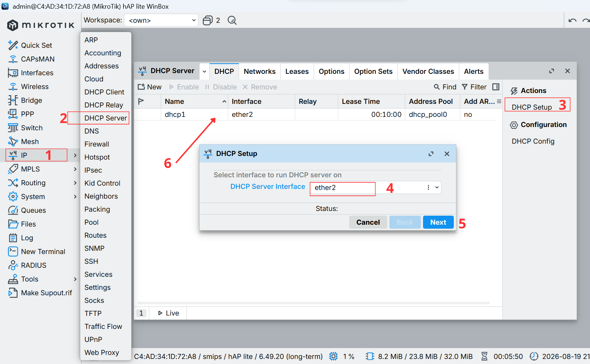Open DHCP Setup under Actions
This screenshot has width=590, height=364.
[x=532, y=107]
